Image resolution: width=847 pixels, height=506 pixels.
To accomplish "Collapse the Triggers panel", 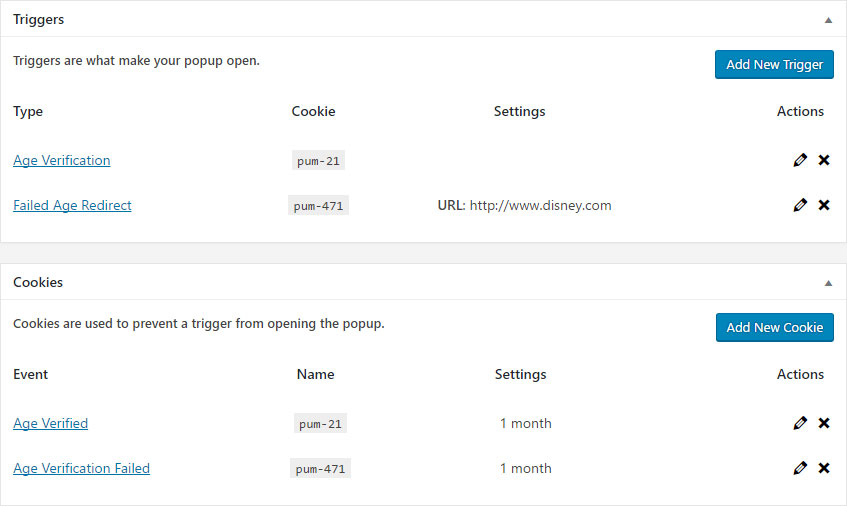I will coord(828,20).
